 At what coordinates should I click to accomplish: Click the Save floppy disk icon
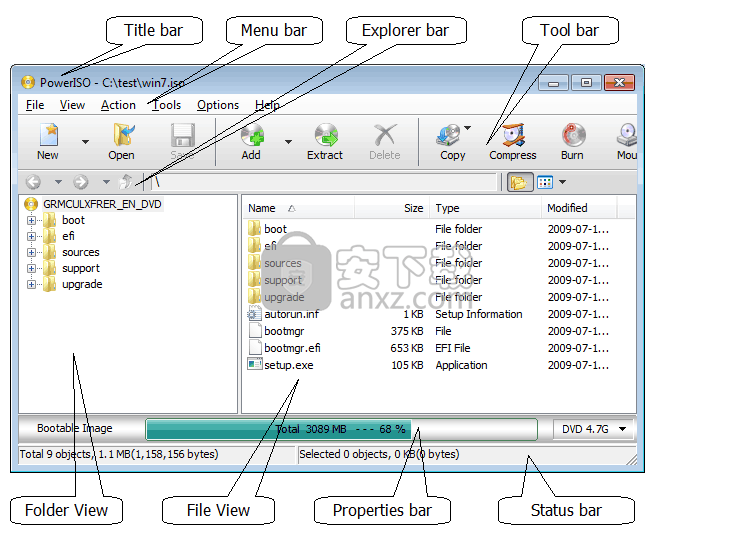tap(182, 135)
